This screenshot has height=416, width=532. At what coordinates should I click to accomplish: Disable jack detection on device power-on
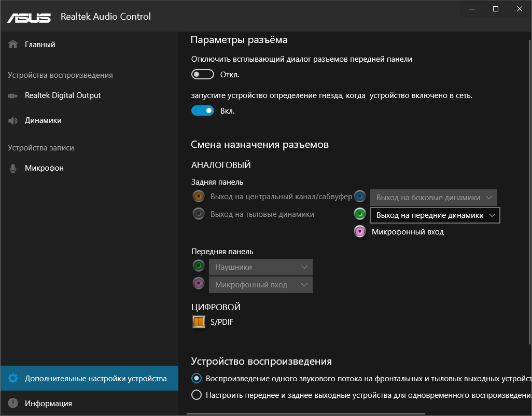click(203, 110)
